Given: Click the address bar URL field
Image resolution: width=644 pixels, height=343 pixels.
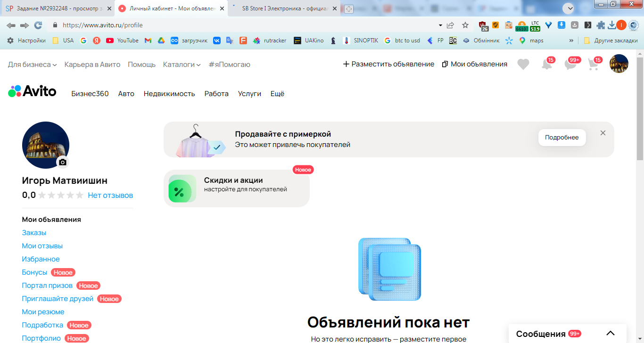Looking at the screenshot, I should pos(245,25).
